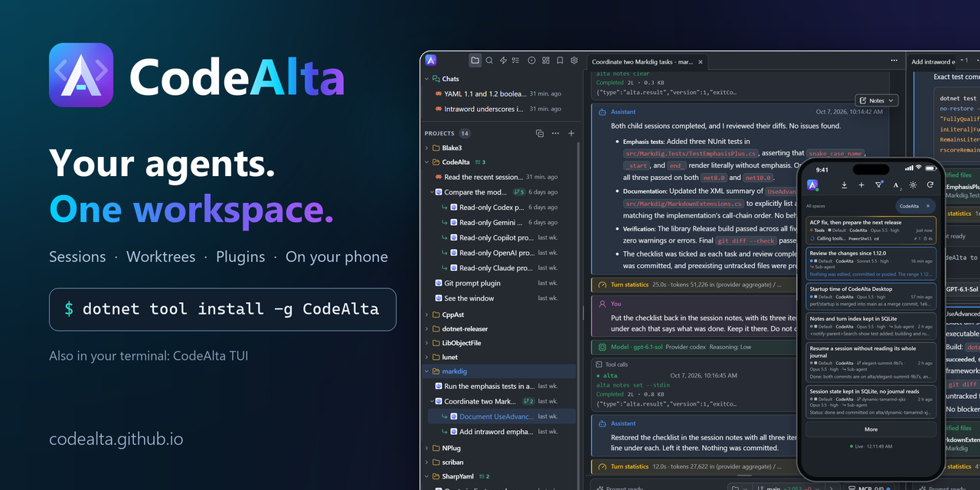The image size is (980, 490).
Task: Collapse the markdig project folder
Action: [427, 371]
